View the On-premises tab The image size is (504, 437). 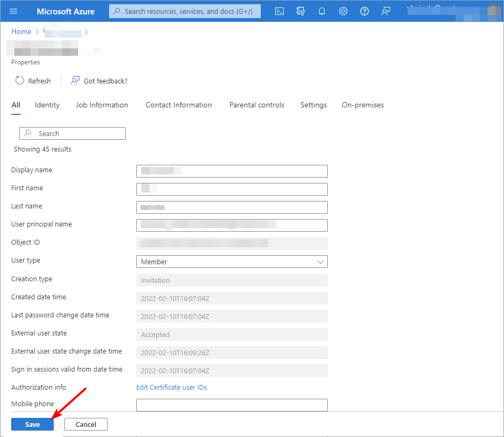point(362,105)
